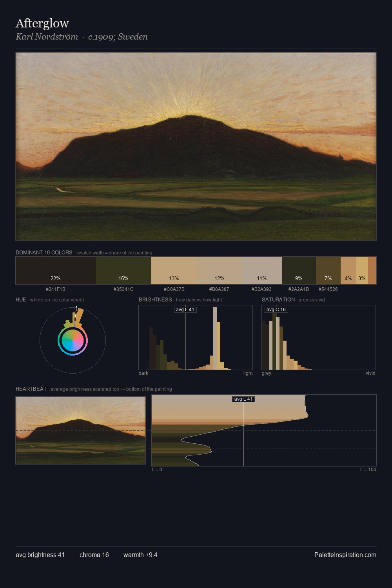Image resolution: width=392 pixels, height=588 pixels.
Task: Select the 12% swatch #B8A387
Action: tap(220, 270)
